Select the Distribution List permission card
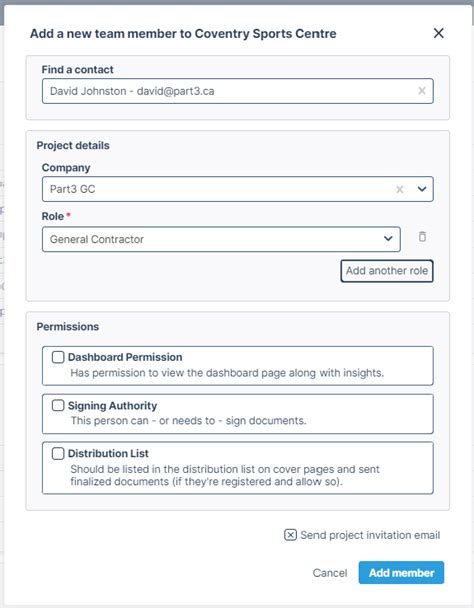 237,468
